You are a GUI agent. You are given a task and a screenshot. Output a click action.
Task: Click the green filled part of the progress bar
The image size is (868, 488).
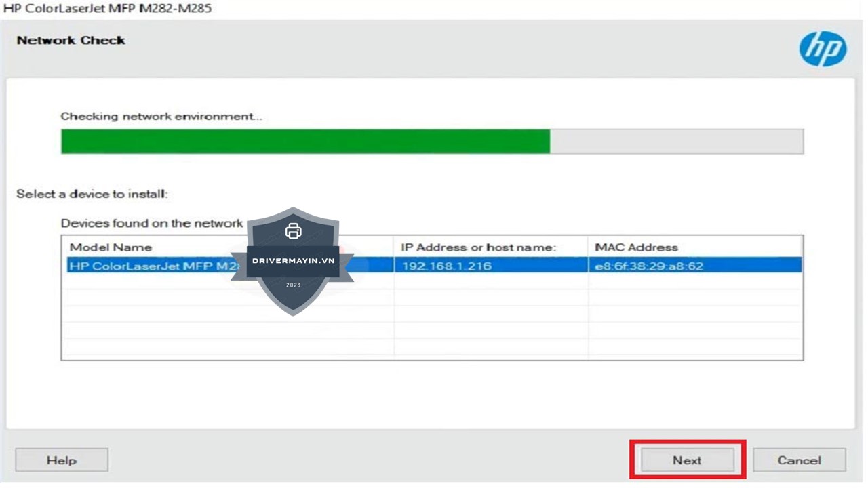305,142
